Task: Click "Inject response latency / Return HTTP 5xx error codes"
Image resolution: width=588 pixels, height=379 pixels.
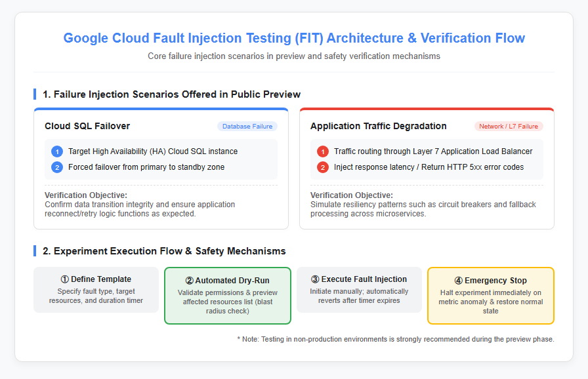Action: click(x=429, y=167)
